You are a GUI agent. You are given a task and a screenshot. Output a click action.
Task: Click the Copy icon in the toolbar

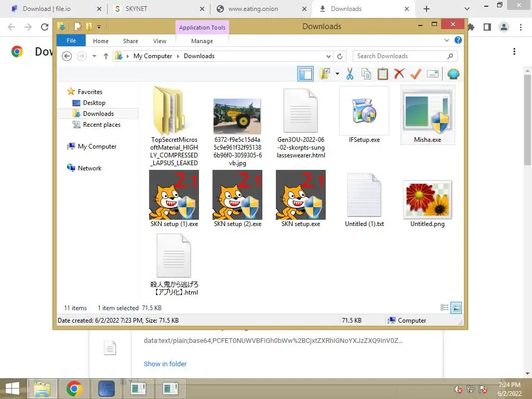(366, 74)
